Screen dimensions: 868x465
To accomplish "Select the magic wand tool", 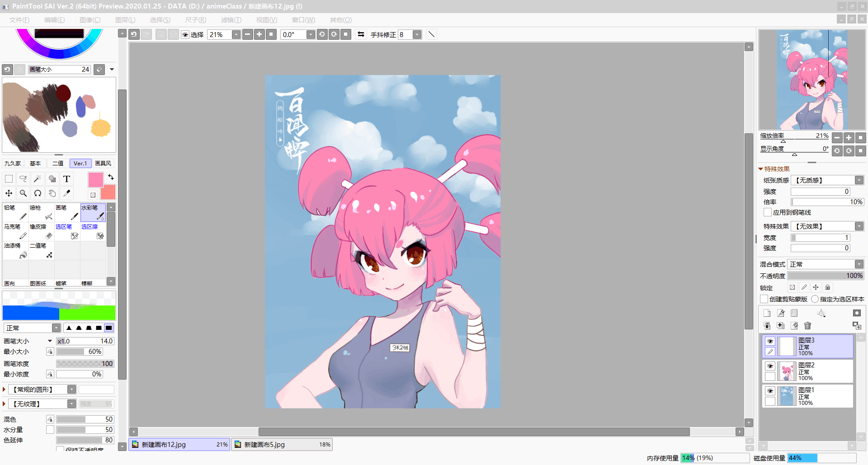I will [38, 179].
